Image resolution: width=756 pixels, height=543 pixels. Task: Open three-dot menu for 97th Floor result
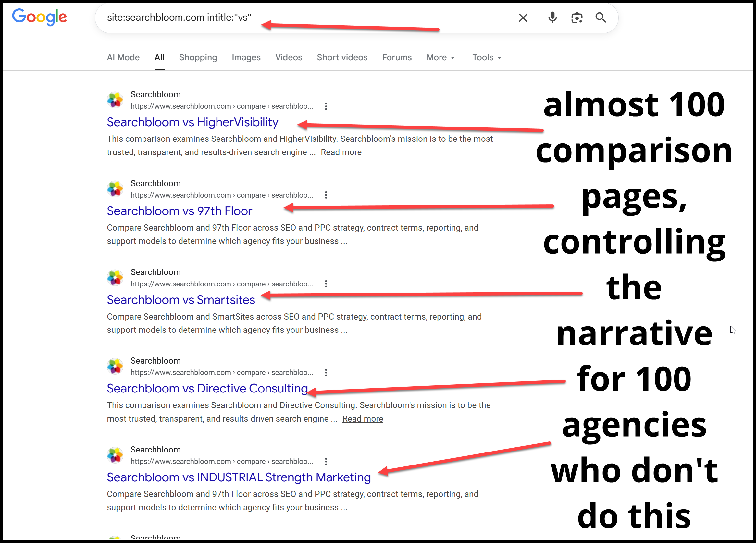click(326, 195)
